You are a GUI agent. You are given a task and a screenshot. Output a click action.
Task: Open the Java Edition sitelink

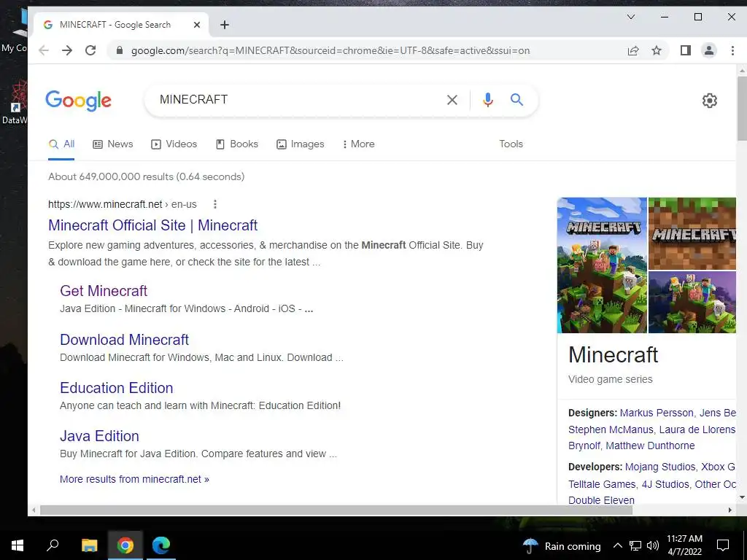pos(99,436)
